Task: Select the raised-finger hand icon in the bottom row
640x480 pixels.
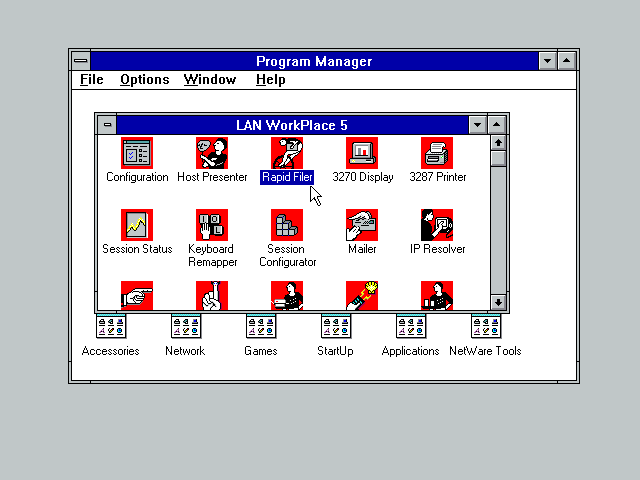Action: pyautogui.click(x=212, y=296)
